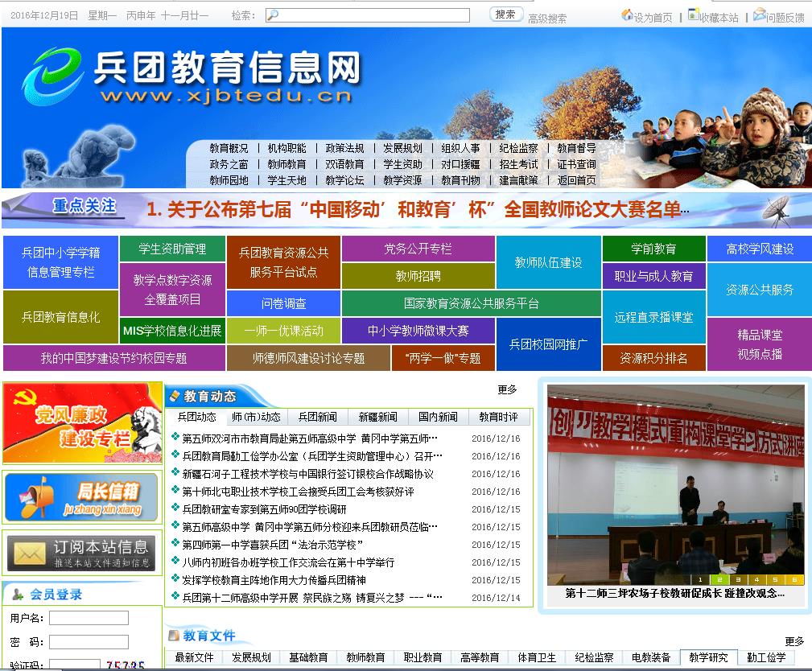The height and width of the screenshot is (671, 812).
Task: Click the 问题反馈 envelope icon
Action: pos(759,14)
